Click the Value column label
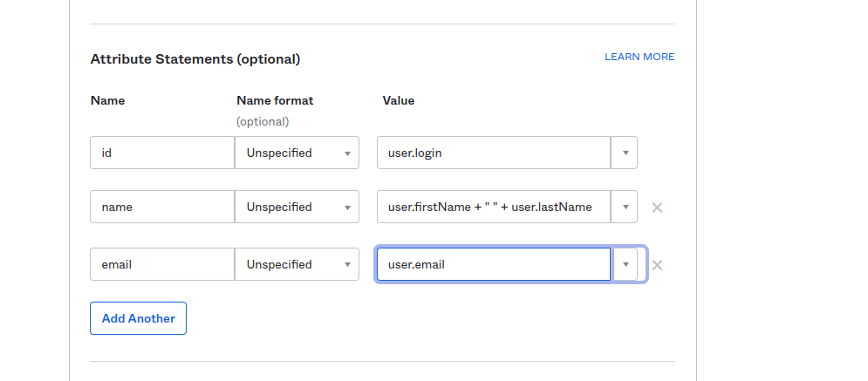Viewport: 868px width, 381px height. pyautogui.click(x=399, y=100)
